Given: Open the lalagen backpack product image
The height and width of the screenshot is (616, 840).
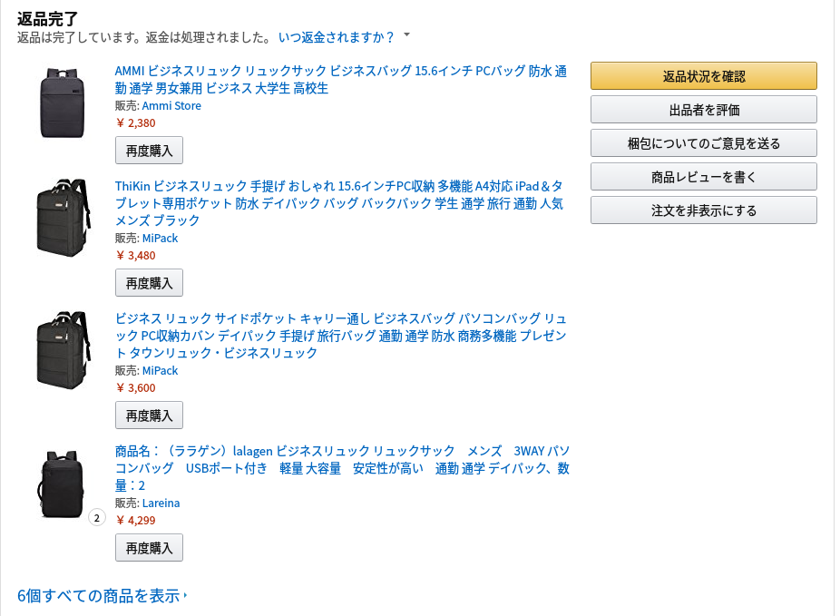Looking at the screenshot, I should tap(61, 484).
